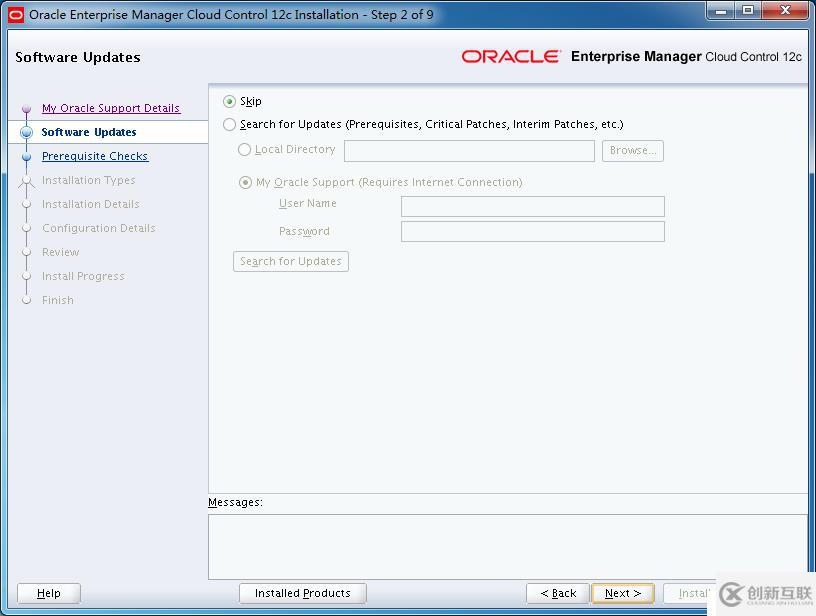Screen dimensions: 816x616
Task: Click the Password input field
Action: (532, 230)
